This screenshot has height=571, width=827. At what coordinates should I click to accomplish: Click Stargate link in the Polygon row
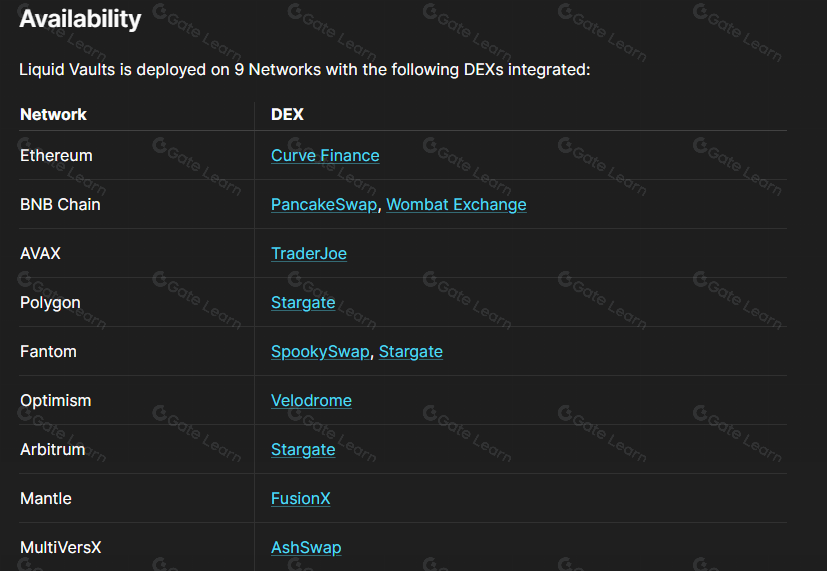pos(303,303)
